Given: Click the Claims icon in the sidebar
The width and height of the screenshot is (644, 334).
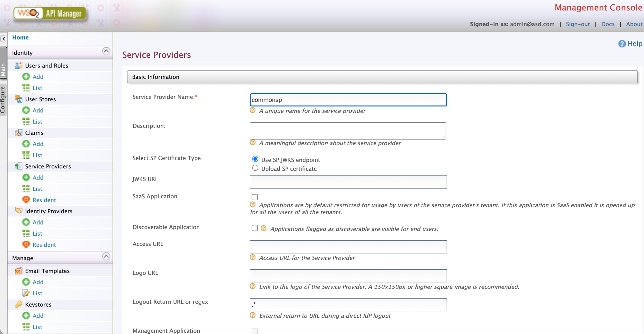Looking at the screenshot, I should point(19,133).
